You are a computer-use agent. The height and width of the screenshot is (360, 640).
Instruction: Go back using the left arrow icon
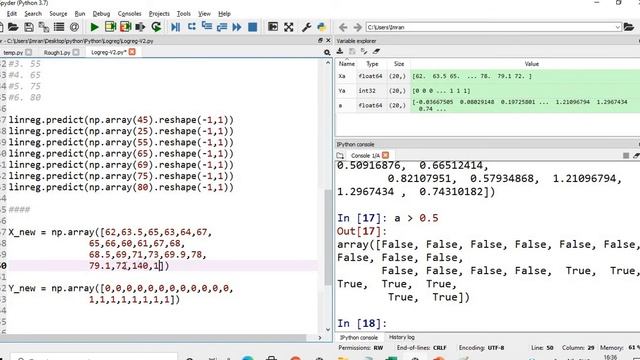(343, 27)
